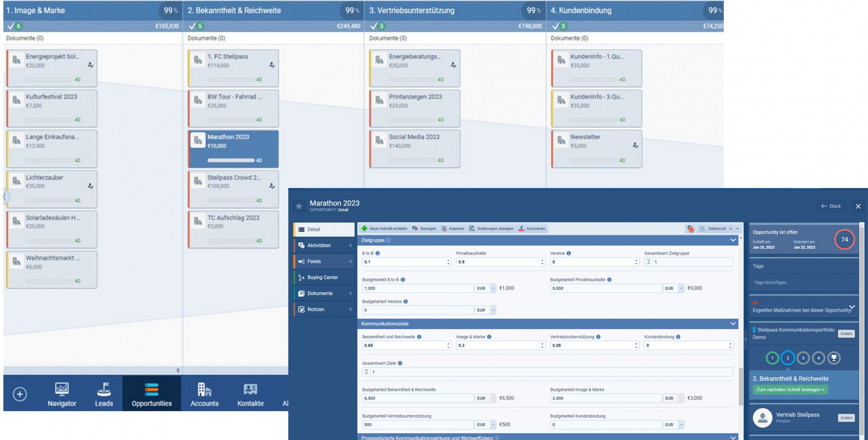Image resolution: width=868 pixels, height=440 pixels.
Task: Click the Archivieren toolbar icon
Action: click(521, 228)
